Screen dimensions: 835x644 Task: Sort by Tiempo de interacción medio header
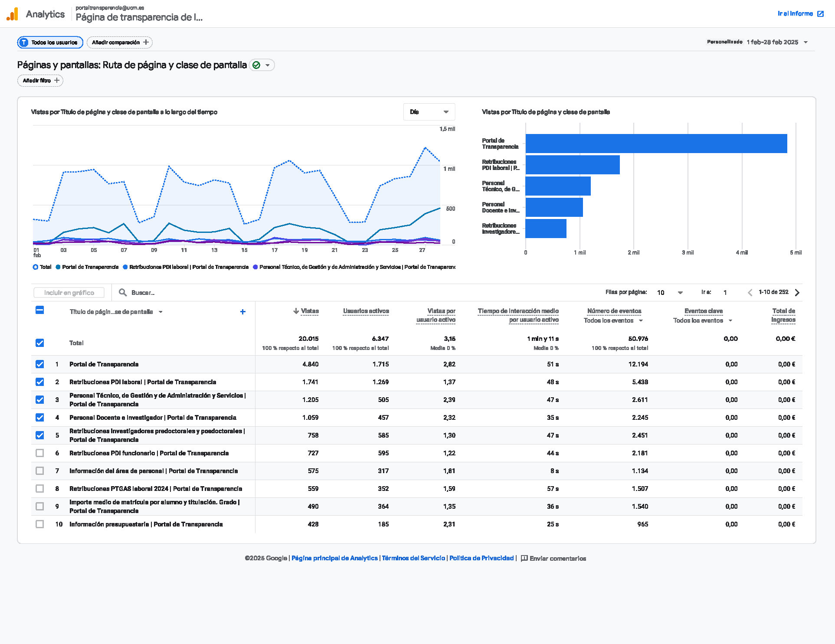[x=518, y=315]
